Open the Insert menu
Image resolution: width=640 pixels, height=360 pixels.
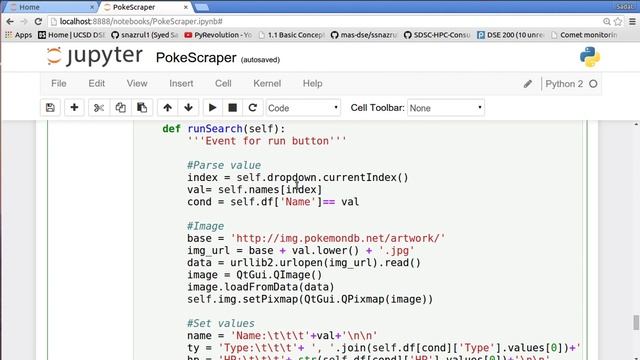[181, 84]
